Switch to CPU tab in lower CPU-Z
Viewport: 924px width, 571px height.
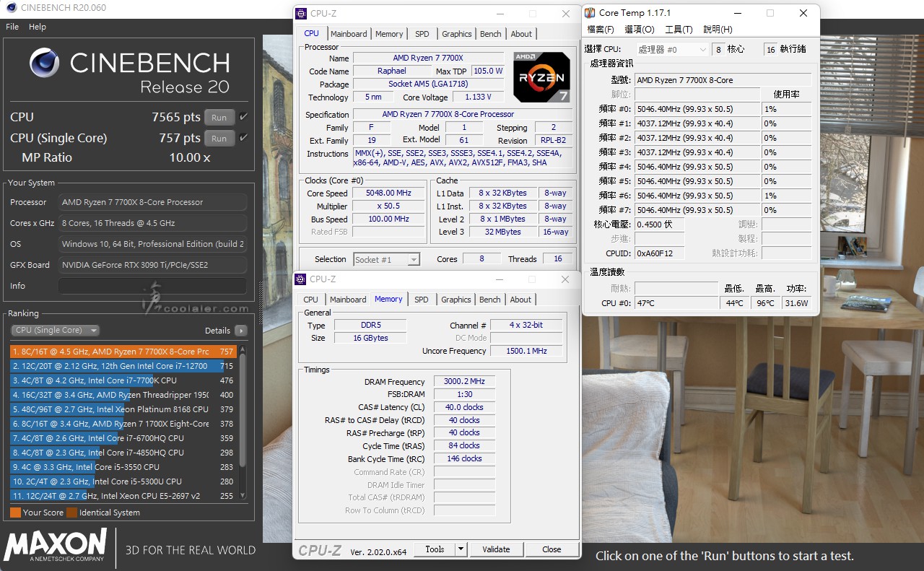[310, 300]
